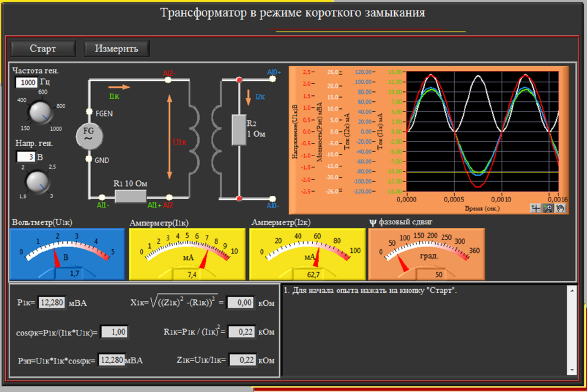This screenshot has height=392, width=587.
Task: Click the Частота ген. label
Action: [36, 70]
